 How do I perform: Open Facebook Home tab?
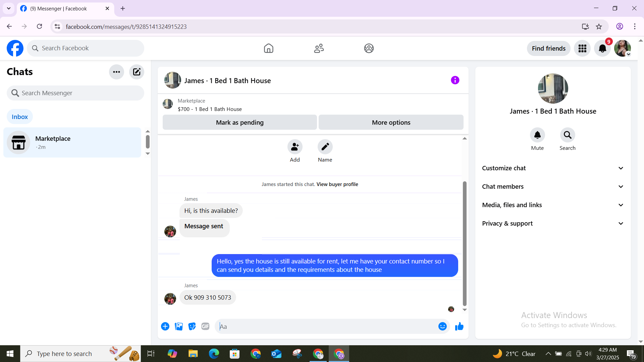tap(268, 48)
